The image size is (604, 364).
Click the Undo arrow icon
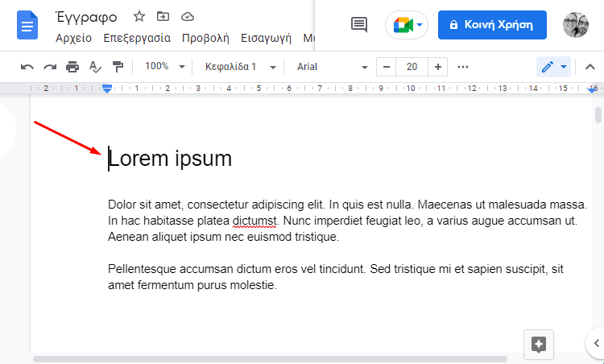[x=27, y=67]
